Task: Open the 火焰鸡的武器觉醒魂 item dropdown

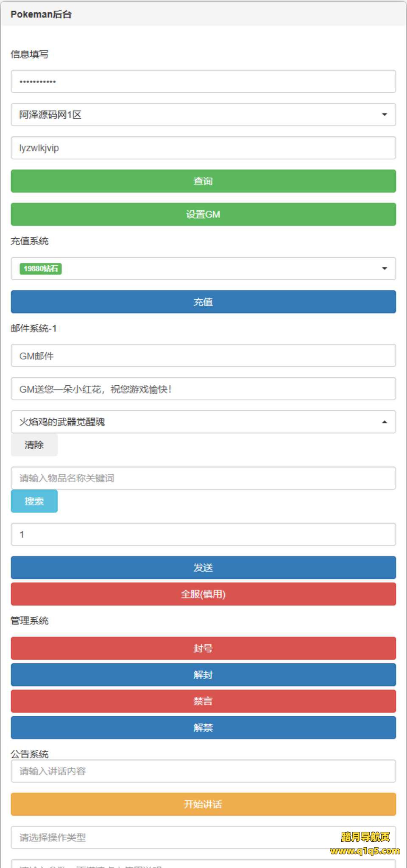Action: [203, 422]
